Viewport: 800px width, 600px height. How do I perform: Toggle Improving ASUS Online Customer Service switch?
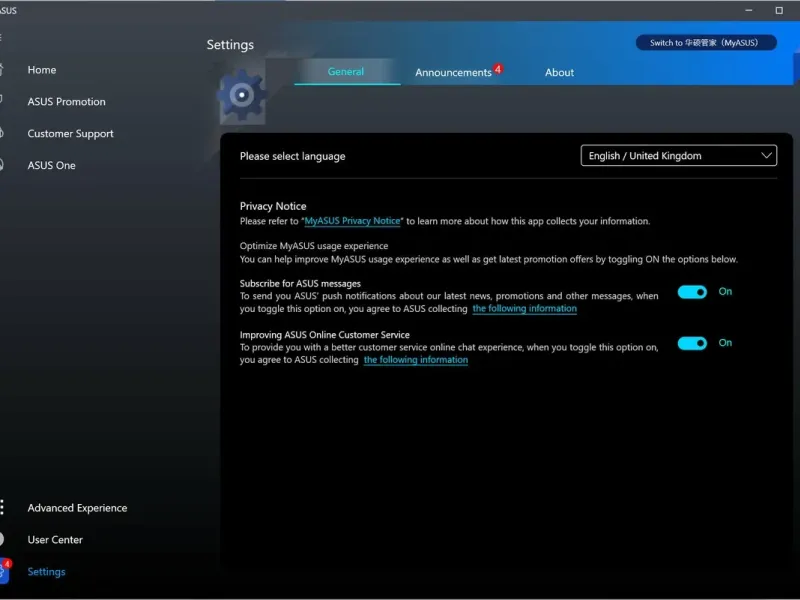pyautogui.click(x=692, y=343)
